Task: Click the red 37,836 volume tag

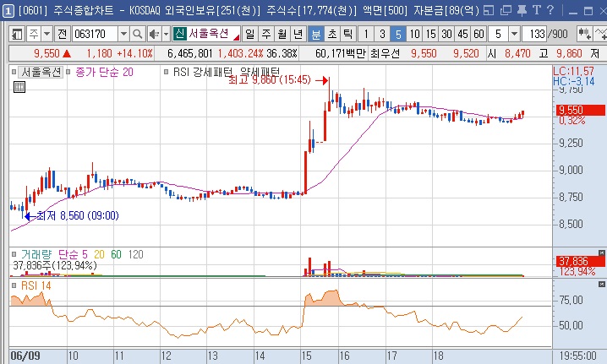Action: point(580,261)
